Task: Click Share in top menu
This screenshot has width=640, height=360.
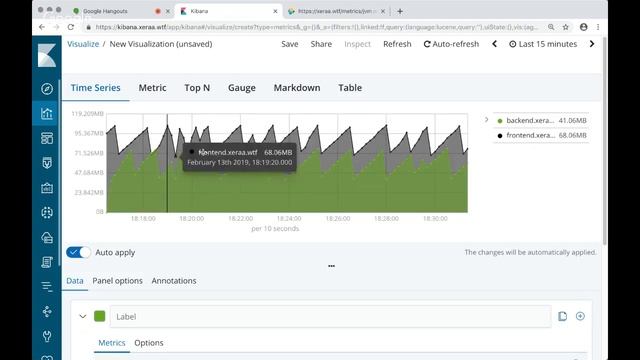Action: [321, 44]
